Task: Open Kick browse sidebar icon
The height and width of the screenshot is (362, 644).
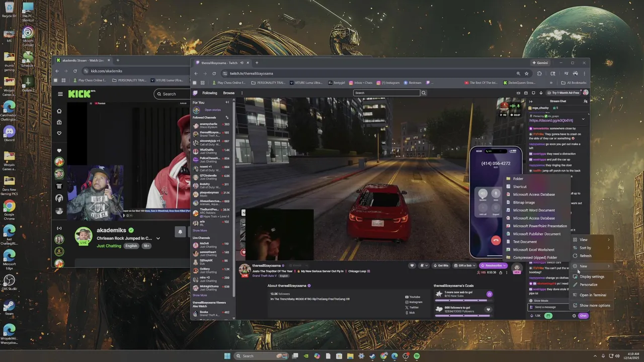Action: 59,122
